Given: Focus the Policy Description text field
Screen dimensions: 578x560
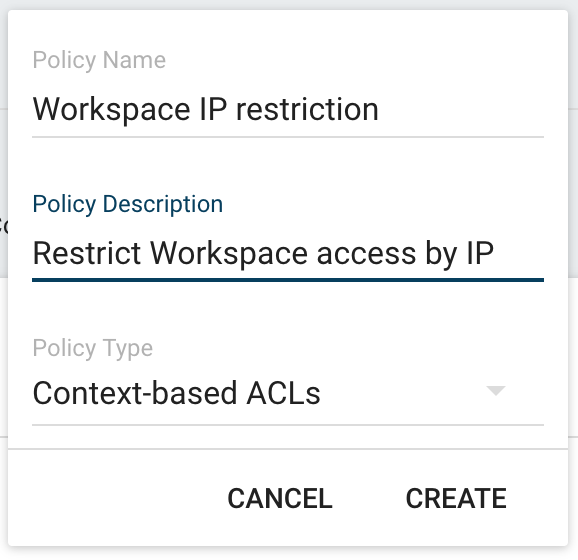Looking at the screenshot, I should coord(288,253).
